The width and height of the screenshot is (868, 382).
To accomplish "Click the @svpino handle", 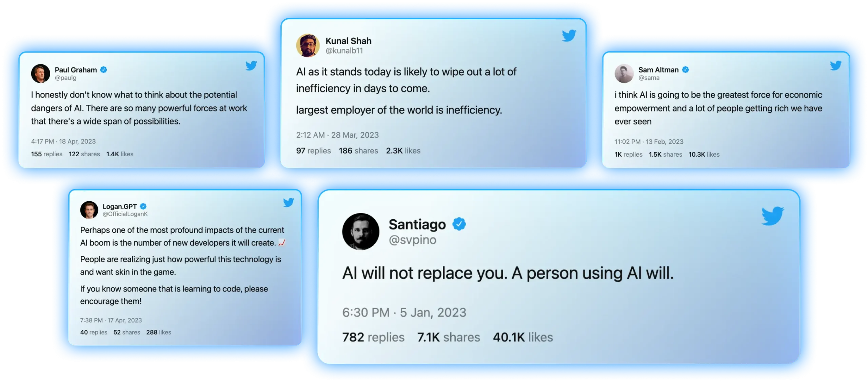I will point(412,240).
